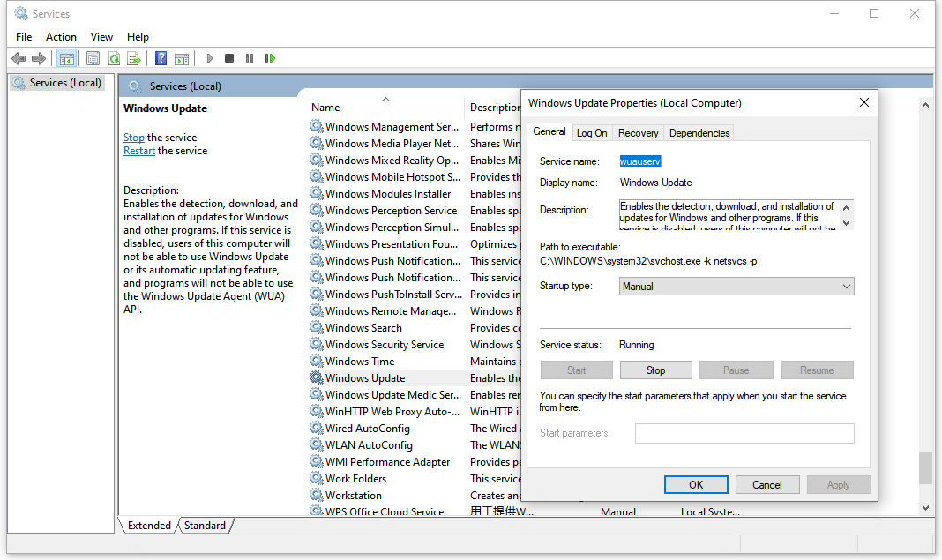The width and height of the screenshot is (942, 560).
Task: Open the Startup type dropdown
Action: click(736, 287)
